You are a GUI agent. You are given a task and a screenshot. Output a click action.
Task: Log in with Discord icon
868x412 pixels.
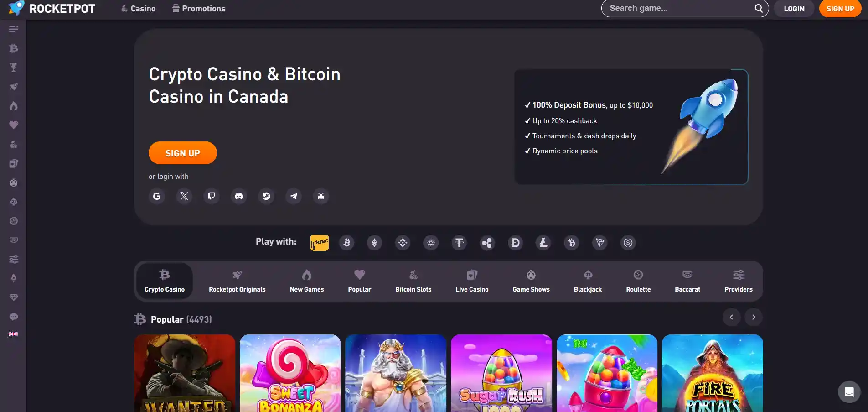[x=239, y=196]
